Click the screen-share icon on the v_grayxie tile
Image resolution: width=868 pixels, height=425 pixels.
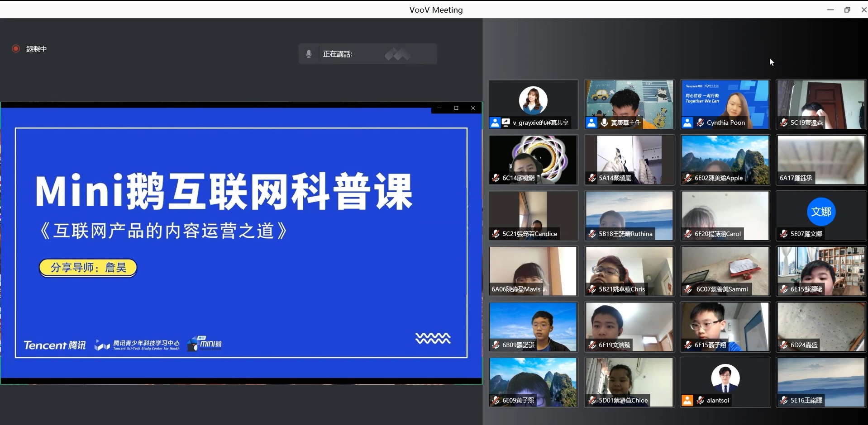(x=506, y=123)
